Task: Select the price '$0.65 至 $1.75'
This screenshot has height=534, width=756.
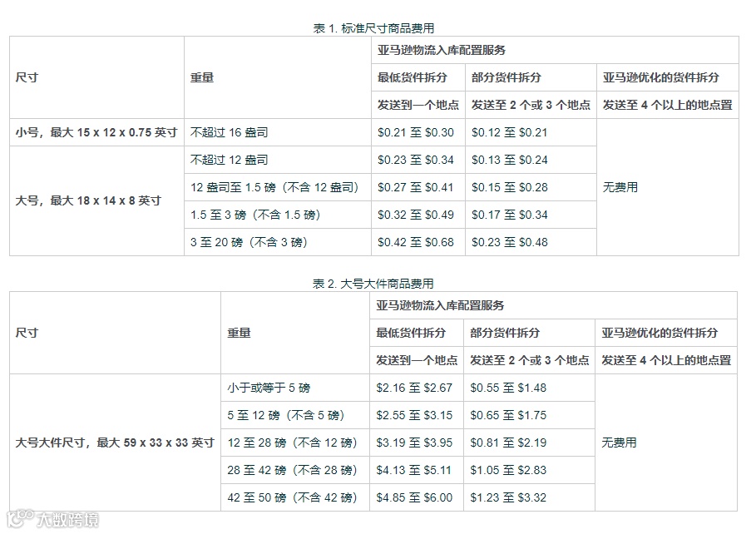Action: 508,415
